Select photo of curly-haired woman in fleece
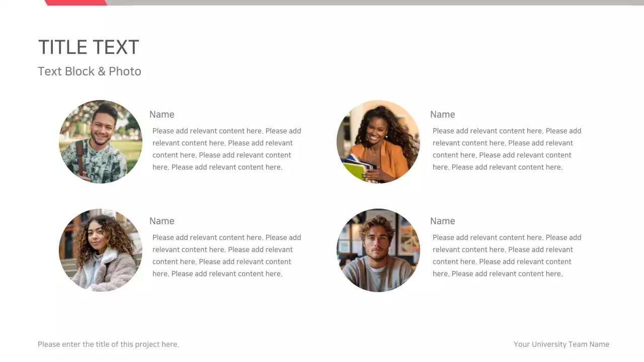 tap(101, 250)
